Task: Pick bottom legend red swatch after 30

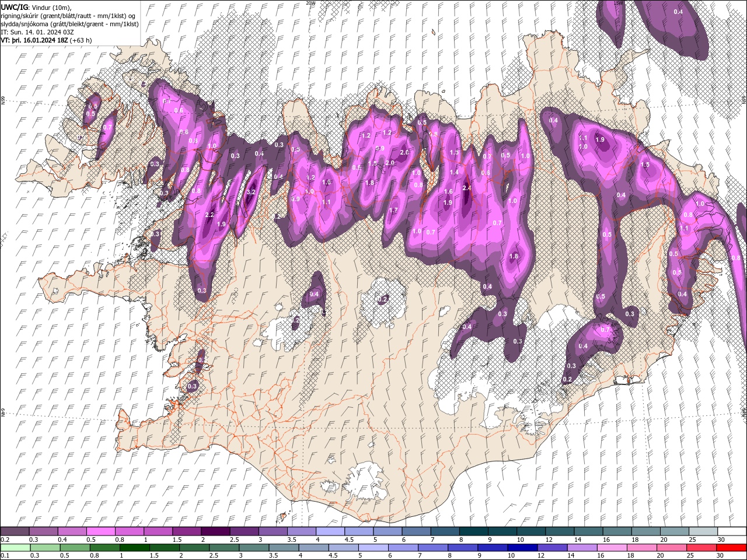Action: click(x=732, y=548)
